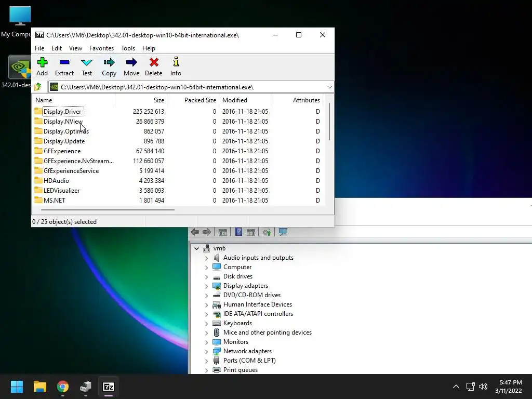Screen dimensions: 532x399
Task: Open the File menu in 7-Zip
Action: 39,48
